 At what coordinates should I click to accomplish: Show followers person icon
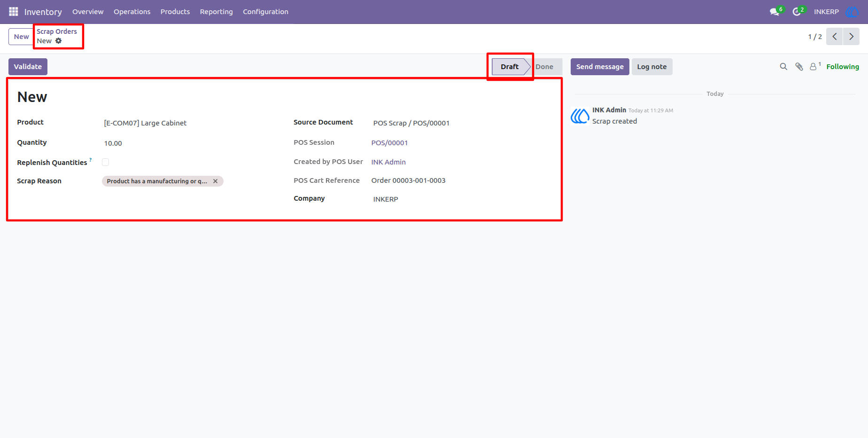[813, 67]
